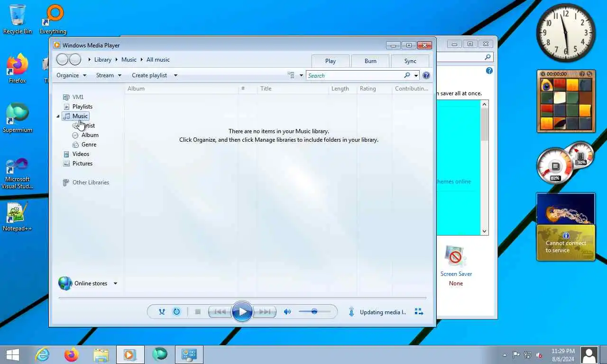Select Playlists in the navigation pane
This screenshot has width=607, height=364.
78,107
